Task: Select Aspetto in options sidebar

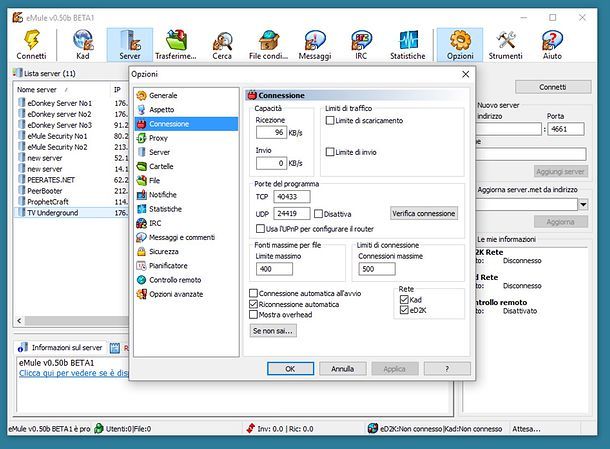Action: pos(161,110)
